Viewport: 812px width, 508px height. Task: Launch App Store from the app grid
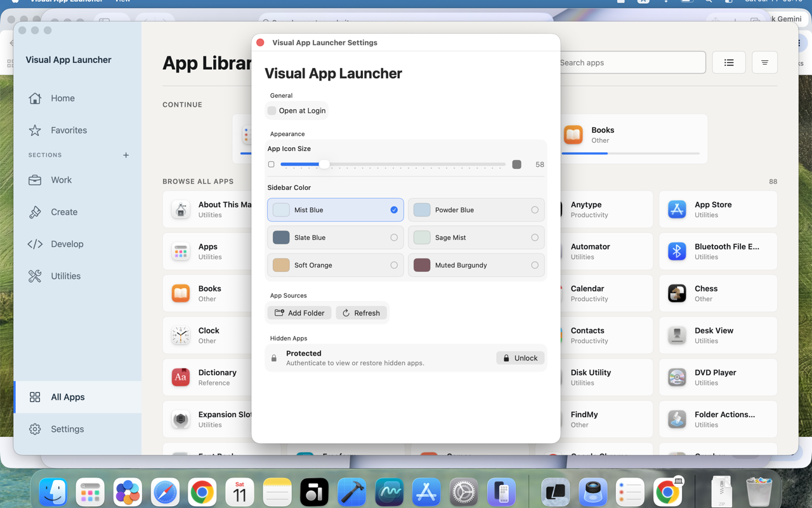coord(718,210)
